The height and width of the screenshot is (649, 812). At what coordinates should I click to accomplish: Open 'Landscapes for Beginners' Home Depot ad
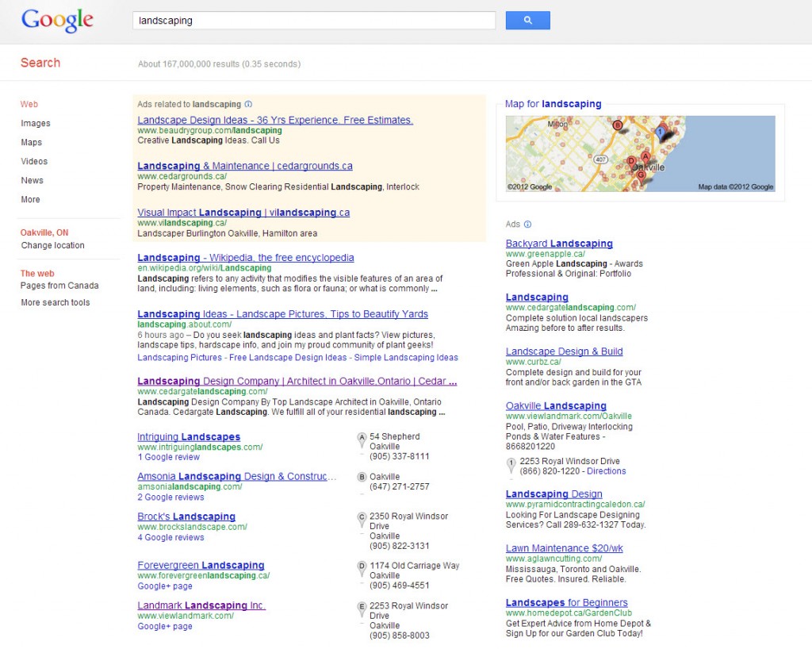coord(566,603)
